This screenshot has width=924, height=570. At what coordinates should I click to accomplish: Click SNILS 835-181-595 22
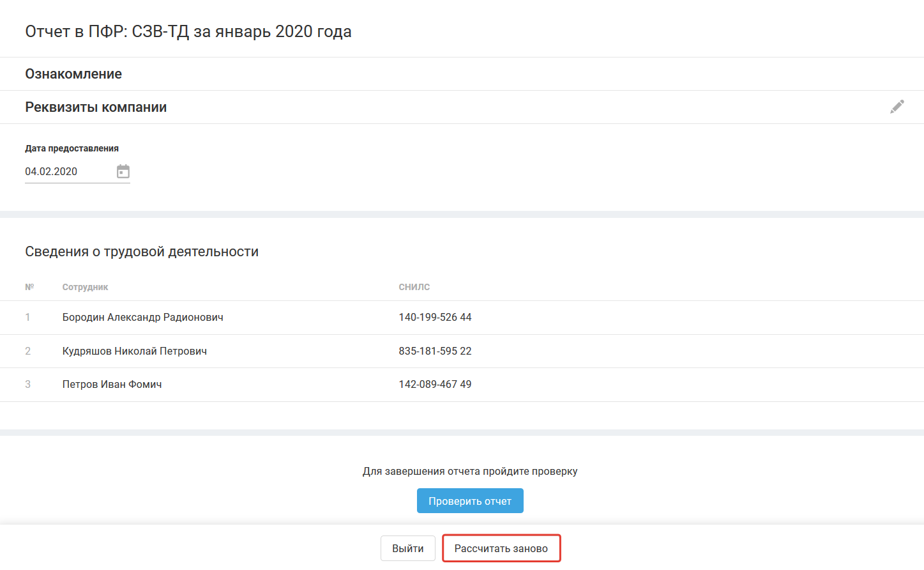[435, 351]
